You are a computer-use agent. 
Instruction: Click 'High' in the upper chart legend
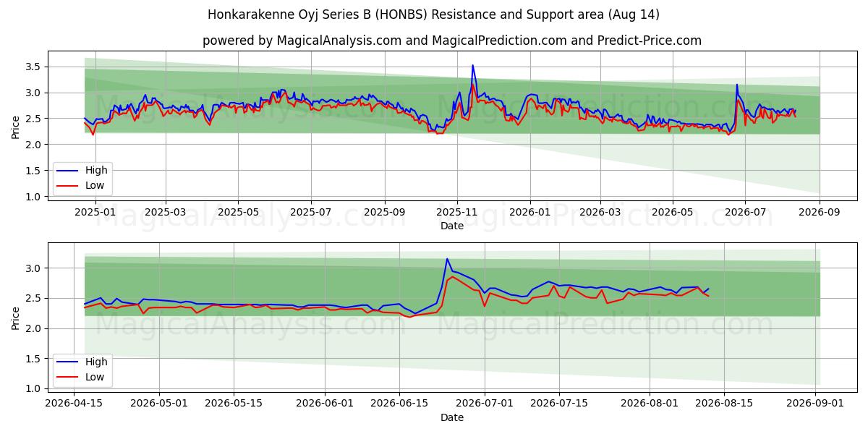(96, 170)
